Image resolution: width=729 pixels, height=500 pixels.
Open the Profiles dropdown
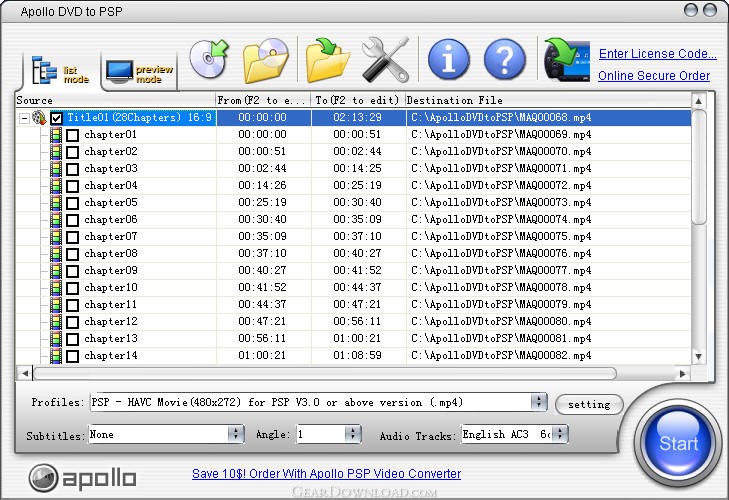pos(539,402)
